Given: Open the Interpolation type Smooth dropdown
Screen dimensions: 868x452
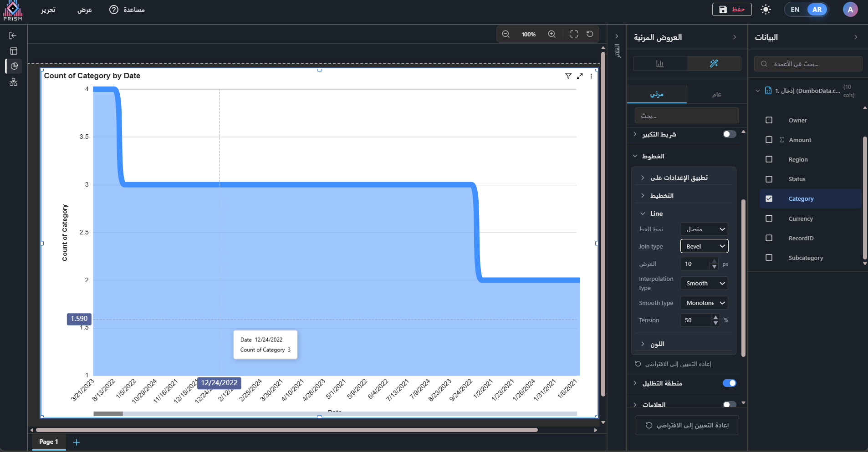Looking at the screenshot, I should 704,283.
